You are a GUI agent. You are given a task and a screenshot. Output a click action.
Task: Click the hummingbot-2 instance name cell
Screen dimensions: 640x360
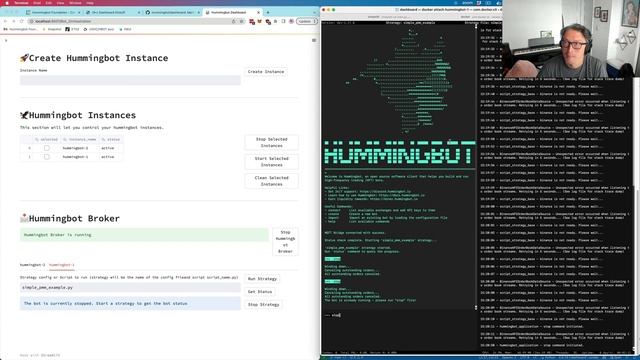coord(80,148)
